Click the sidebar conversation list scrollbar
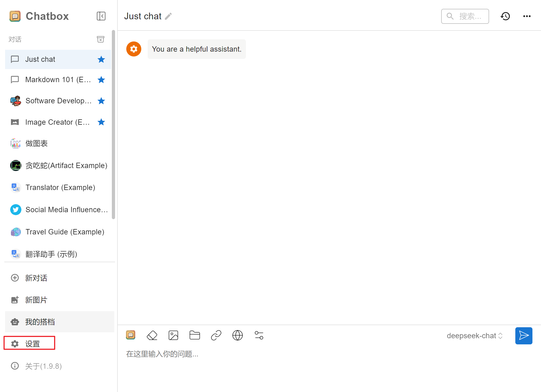 pos(113,125)
